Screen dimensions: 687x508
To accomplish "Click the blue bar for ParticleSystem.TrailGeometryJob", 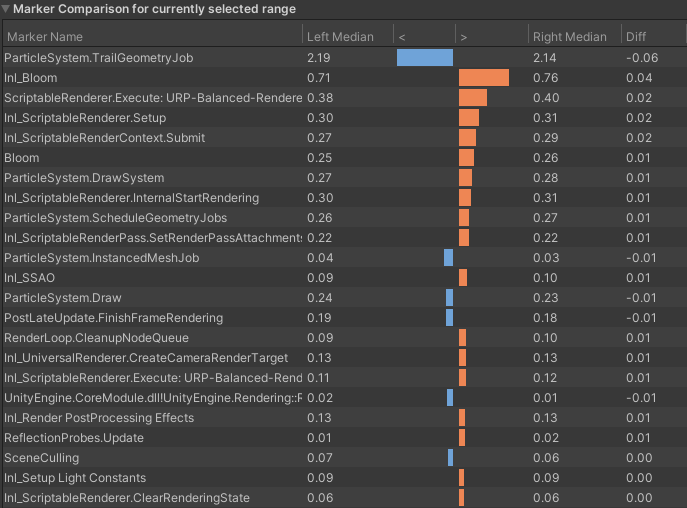I will pos(425,58).
